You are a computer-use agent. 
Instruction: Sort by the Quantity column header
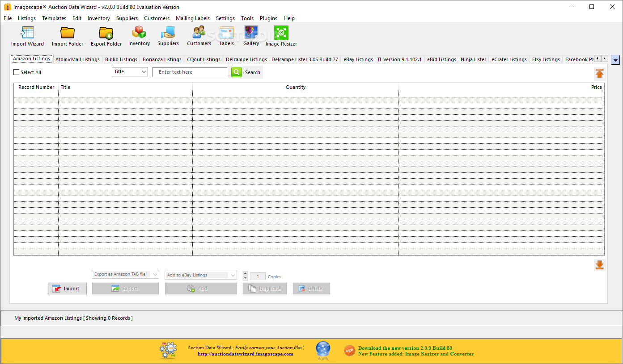296,87
